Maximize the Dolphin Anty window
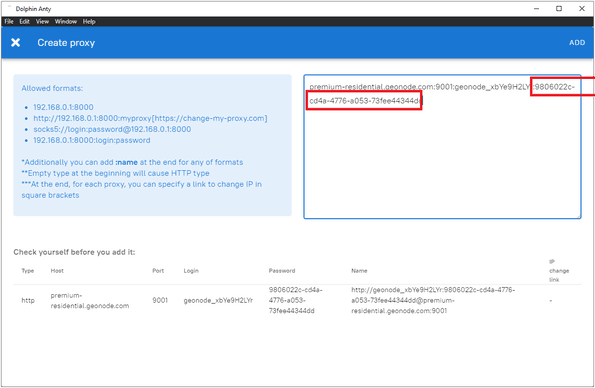The height and width of the screenshot is (388, 595). pos(559,9)
